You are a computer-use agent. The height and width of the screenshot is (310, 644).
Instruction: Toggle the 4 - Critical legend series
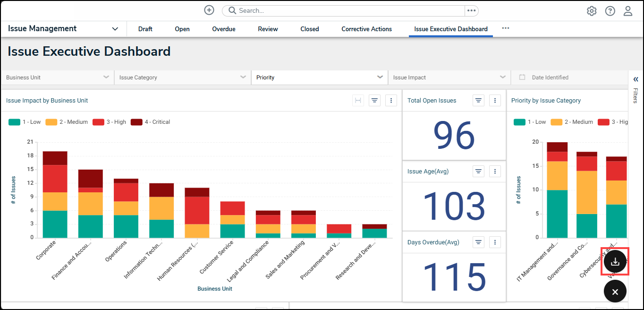pos(150,122)
